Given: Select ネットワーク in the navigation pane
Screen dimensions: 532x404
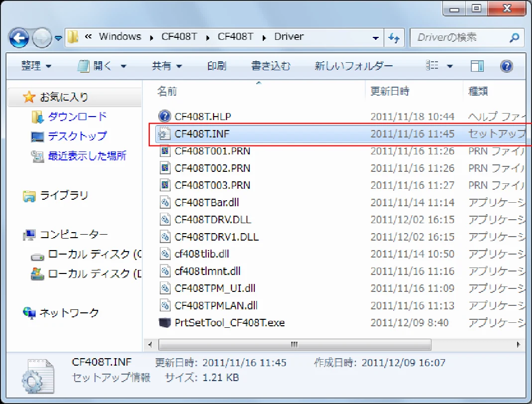Looking at the screenshot, I should pos(69,313).
